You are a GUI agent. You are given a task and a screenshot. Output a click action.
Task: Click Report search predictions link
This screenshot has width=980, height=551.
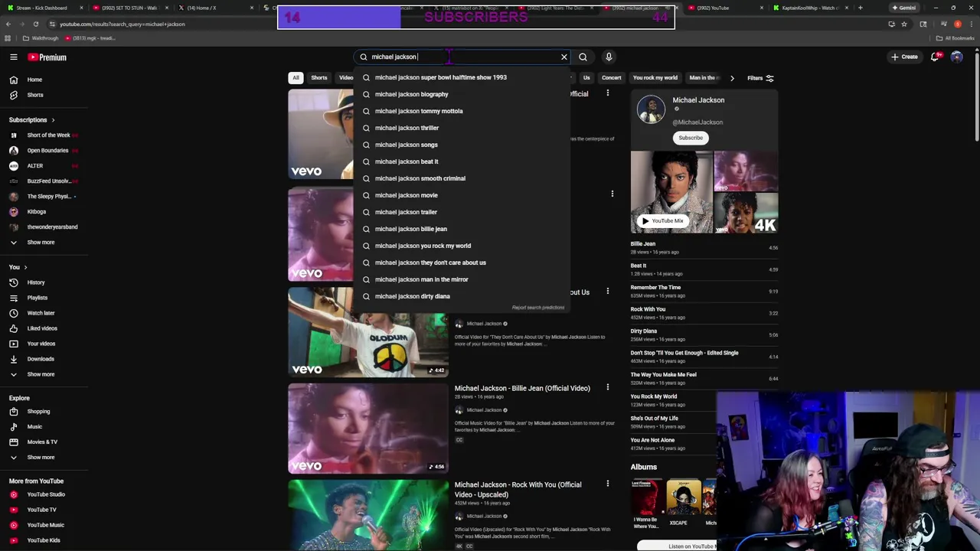(x=538, y=308)
